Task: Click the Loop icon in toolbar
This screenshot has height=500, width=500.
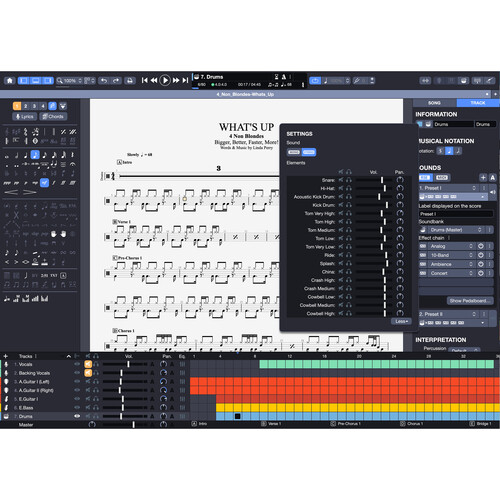Action: [x=315, y=81]
